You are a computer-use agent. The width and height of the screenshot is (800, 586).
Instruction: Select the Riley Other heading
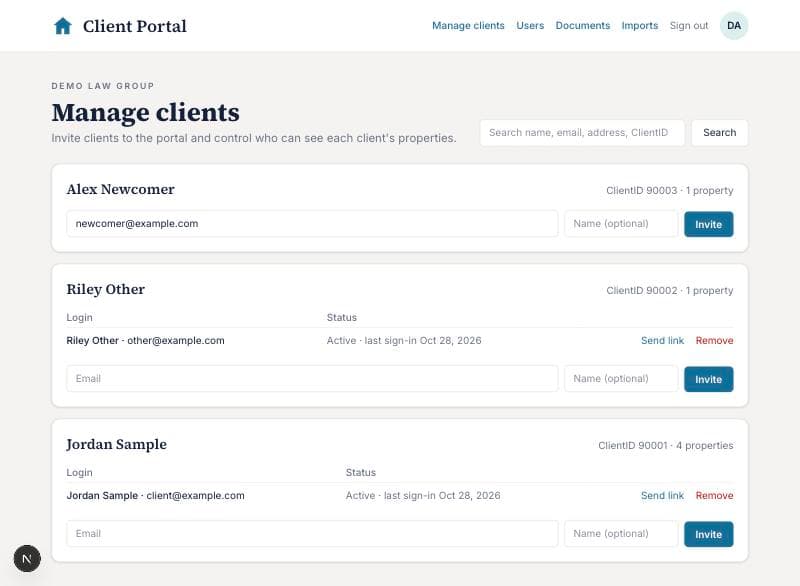(106, 289)
